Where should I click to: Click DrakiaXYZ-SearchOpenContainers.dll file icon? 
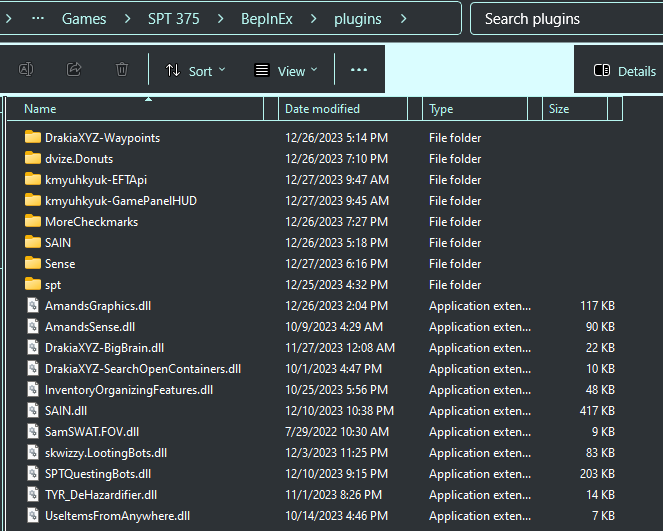[x=33, y=368]
